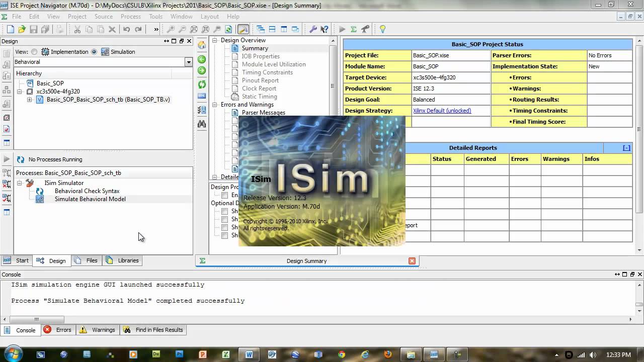Viewport: 644px width, 362px height.
Task: Click the Cascade windows toolbar icon
Action: click(260, 29)
